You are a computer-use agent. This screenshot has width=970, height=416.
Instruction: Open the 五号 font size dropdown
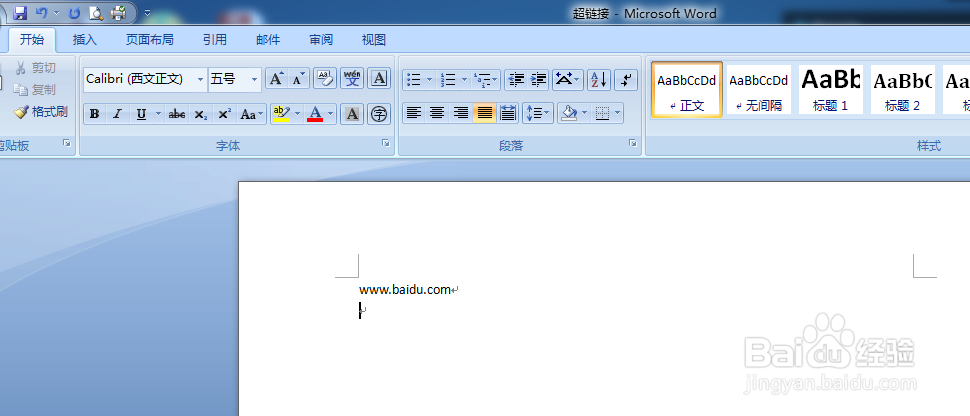[x=254, y=79]
